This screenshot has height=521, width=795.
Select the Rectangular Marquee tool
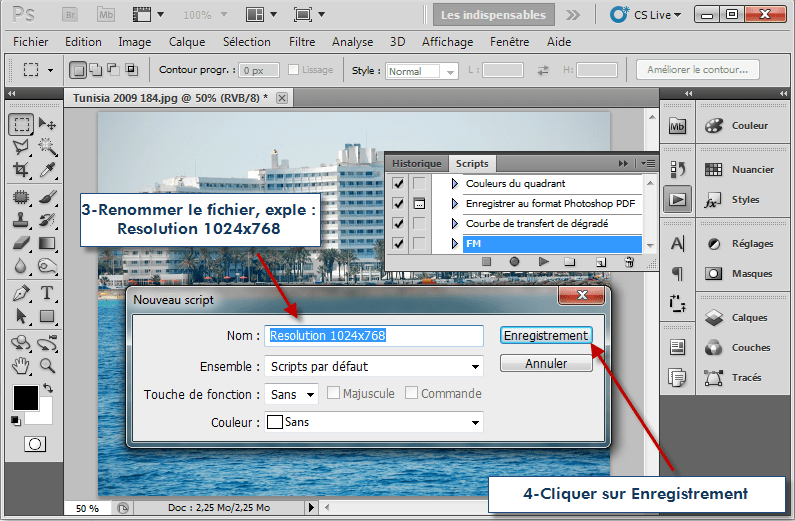(21, 124)
